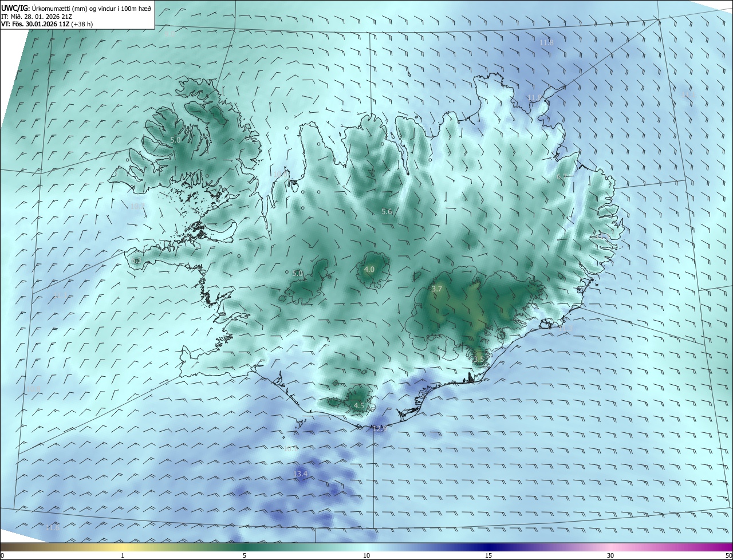
Task: Click the initial time 'IT: Mið. 28. 01. 2026 21Z'
Action: point(37,16)
